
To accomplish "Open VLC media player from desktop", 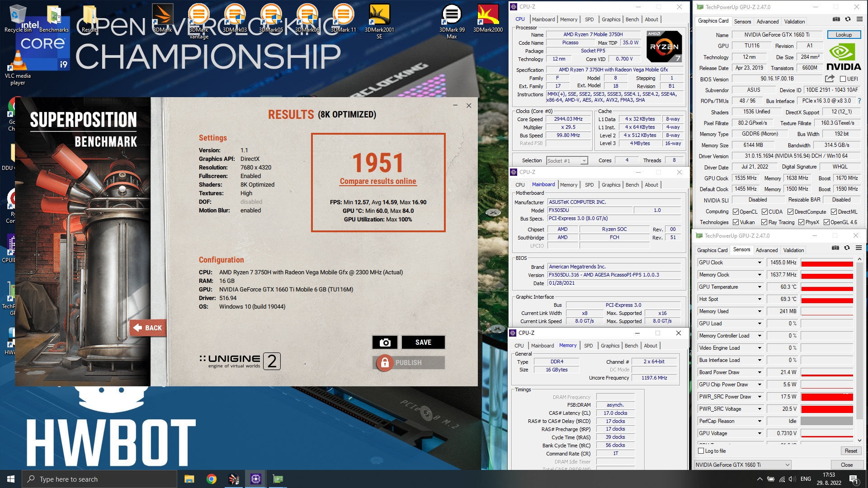I will tap(18, 68).
